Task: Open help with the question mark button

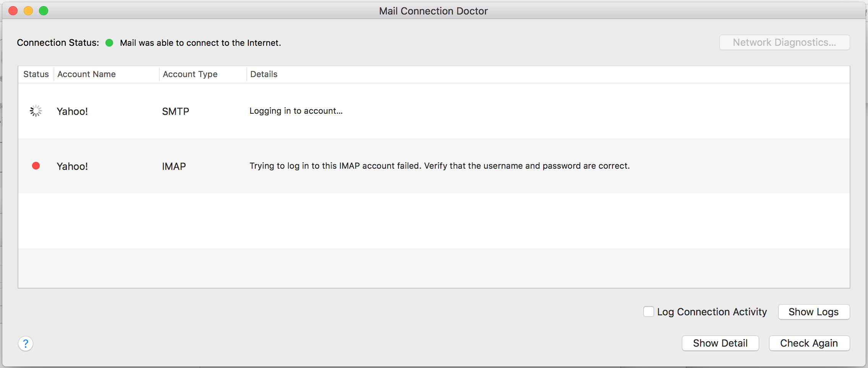Action: (x=26, y=344)
